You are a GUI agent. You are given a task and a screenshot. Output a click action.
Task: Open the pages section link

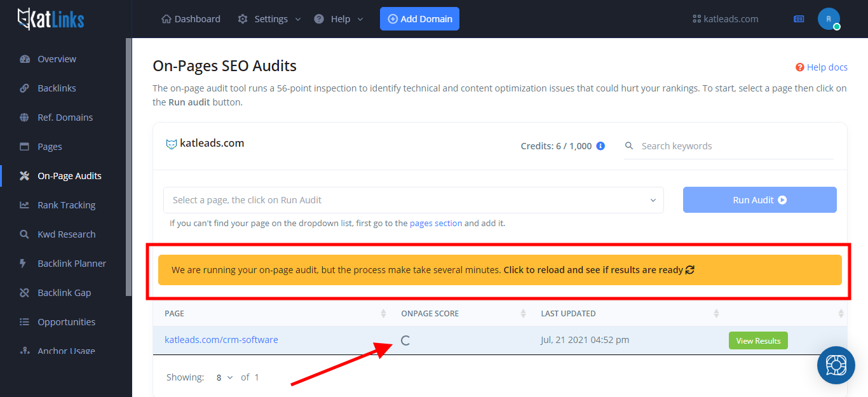436,224
